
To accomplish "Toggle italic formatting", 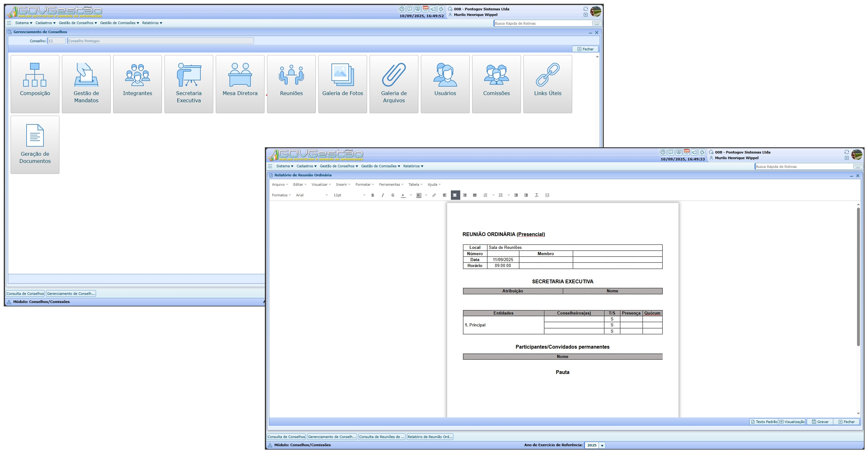I will (382, 195).
